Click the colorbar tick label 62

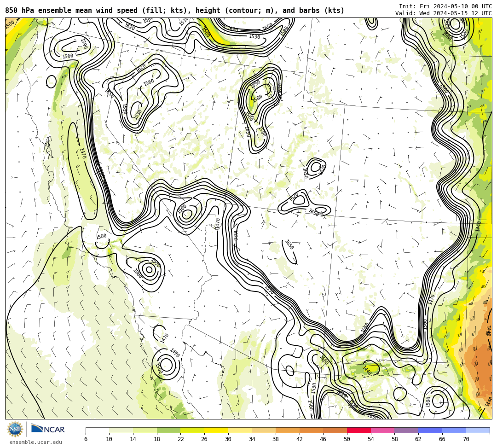coord(418,439)
